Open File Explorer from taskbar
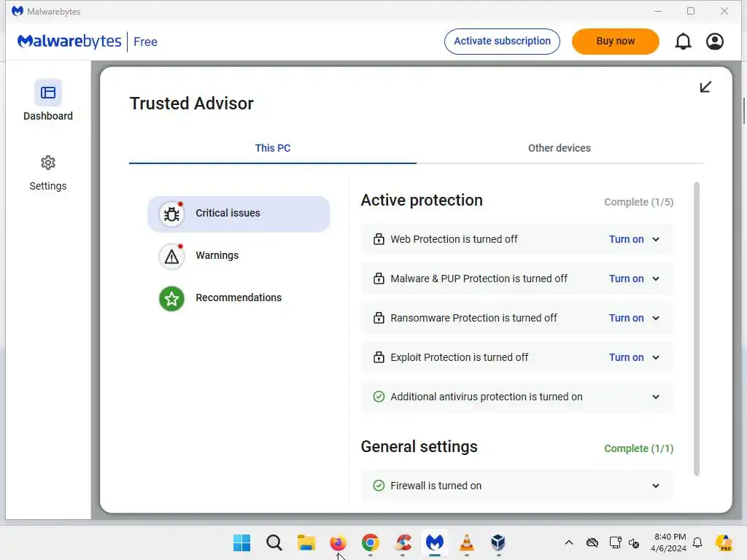 click(x=306, y=542)
